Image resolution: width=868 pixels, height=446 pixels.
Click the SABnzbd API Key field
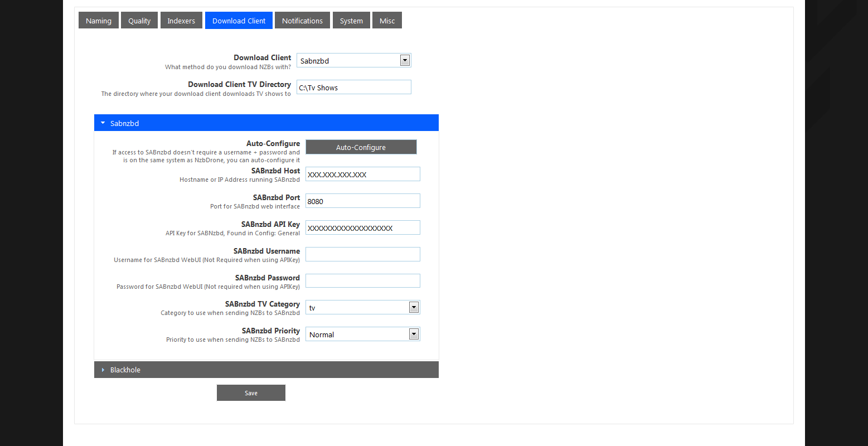tap(363, 227)
